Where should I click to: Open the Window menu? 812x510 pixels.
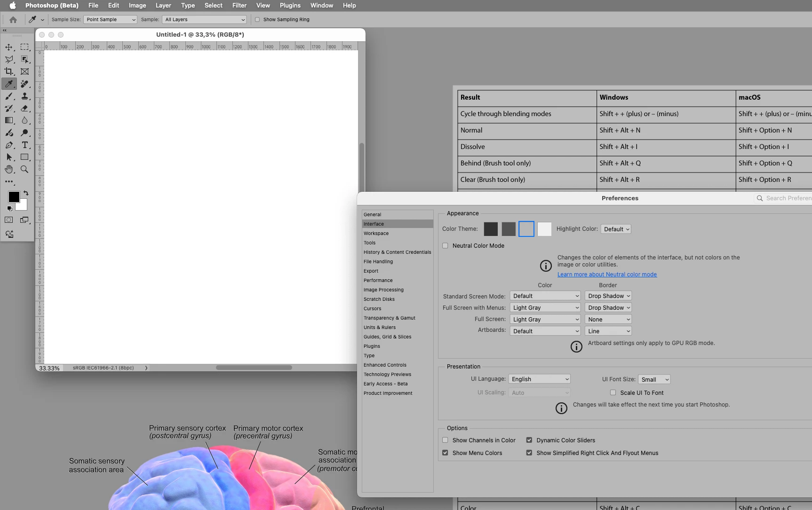click(x=322, y=6)
